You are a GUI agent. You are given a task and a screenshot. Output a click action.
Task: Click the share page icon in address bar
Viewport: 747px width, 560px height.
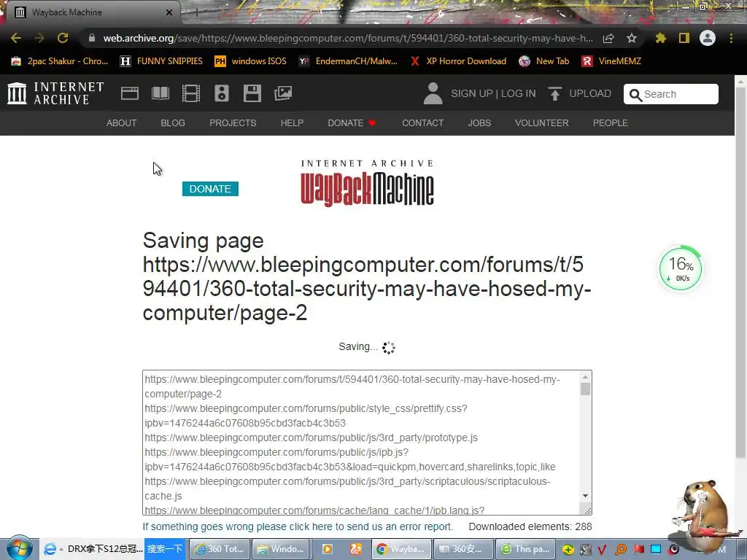(x=608, y=39)
